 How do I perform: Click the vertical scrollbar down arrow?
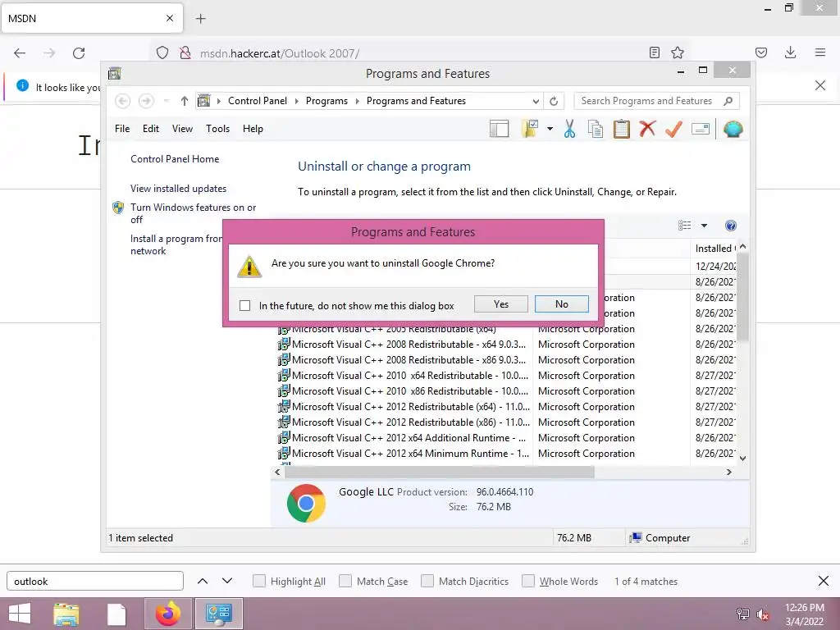pyautogui.click(x=742, y=458)
